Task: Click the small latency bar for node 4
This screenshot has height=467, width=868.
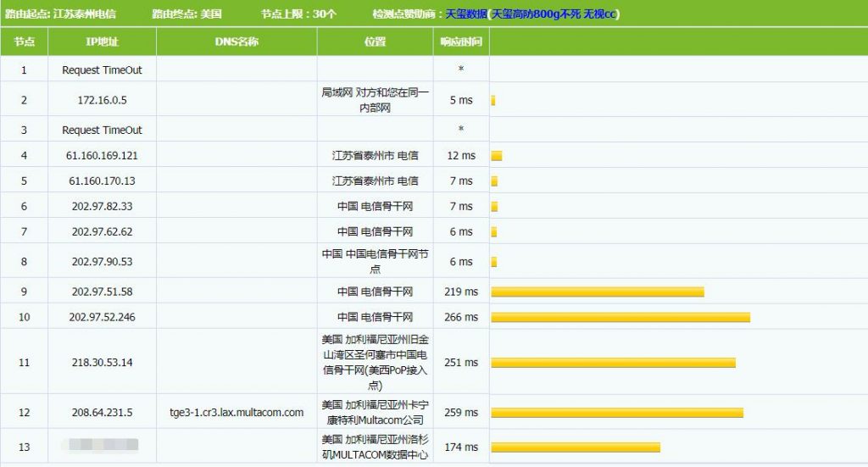Action: [x=497, y=155]
